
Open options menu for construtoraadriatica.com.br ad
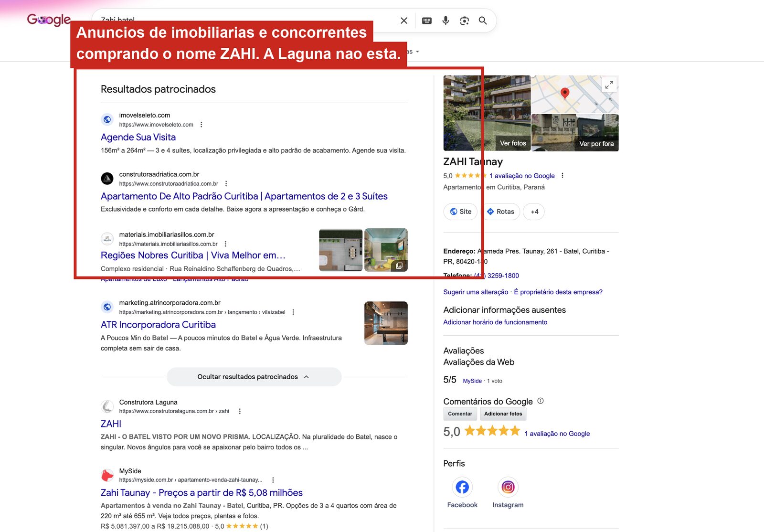[226, 184]
